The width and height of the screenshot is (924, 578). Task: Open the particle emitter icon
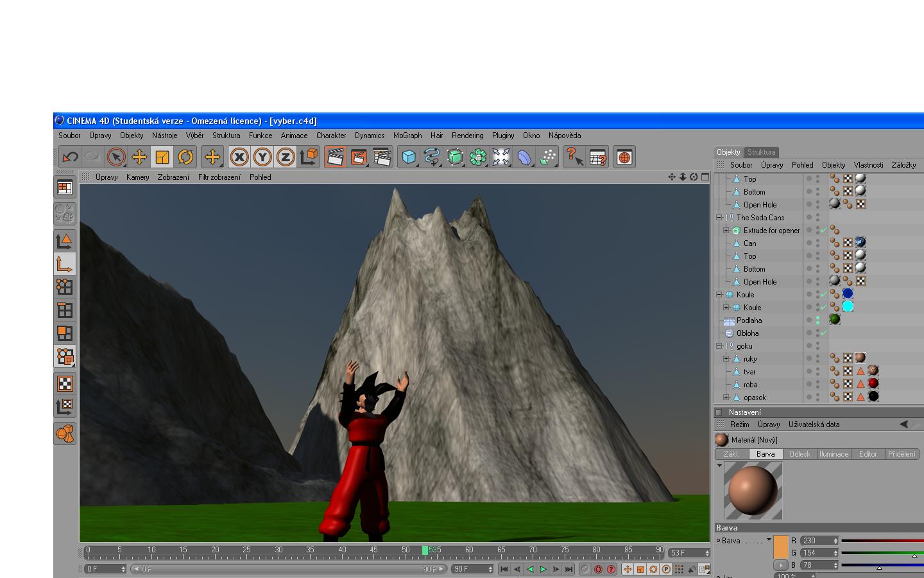pyautogui.click(x=547, y=157)
